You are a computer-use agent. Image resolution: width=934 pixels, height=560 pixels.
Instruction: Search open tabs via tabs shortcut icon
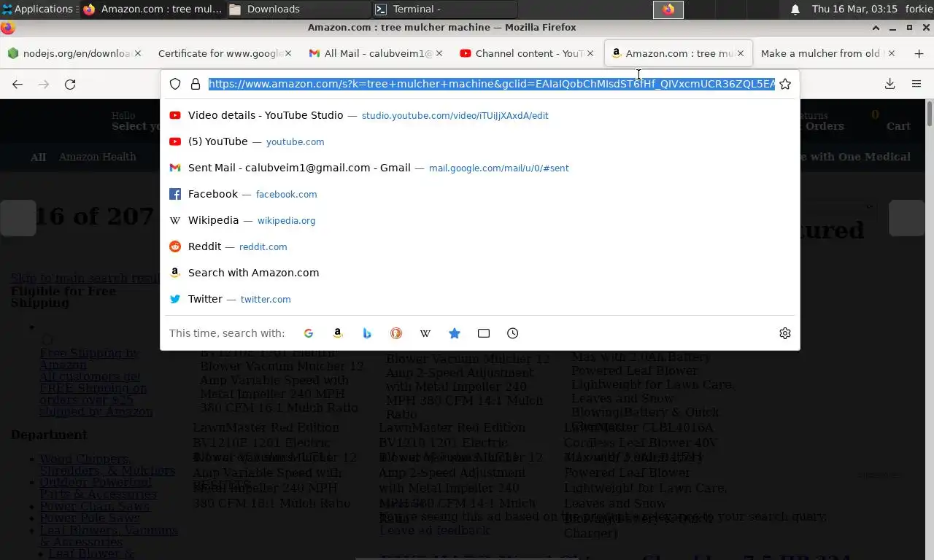[x=484, y=333]
